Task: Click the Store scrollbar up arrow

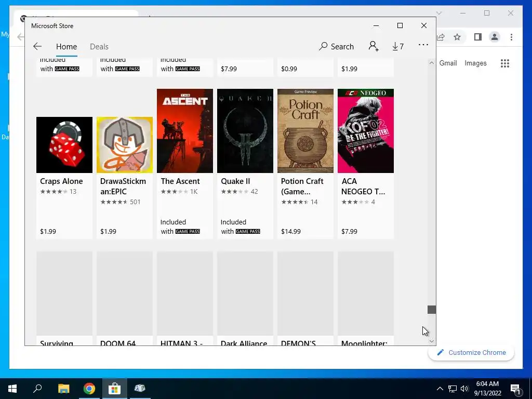Action: 432,63
